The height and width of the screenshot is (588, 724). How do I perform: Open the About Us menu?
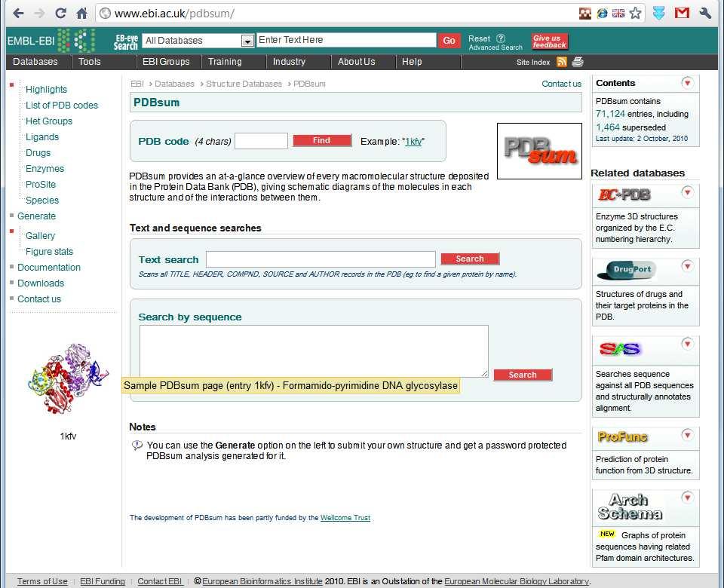(357, 62)
